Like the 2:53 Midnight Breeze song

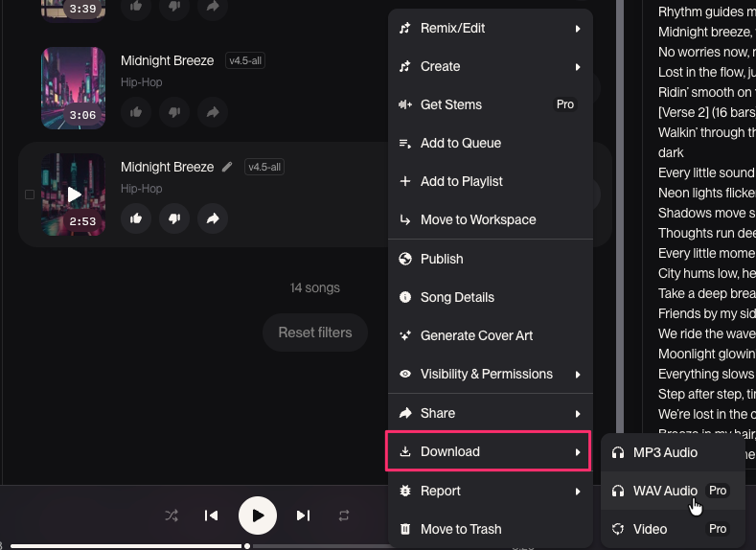tap(136, 218)
